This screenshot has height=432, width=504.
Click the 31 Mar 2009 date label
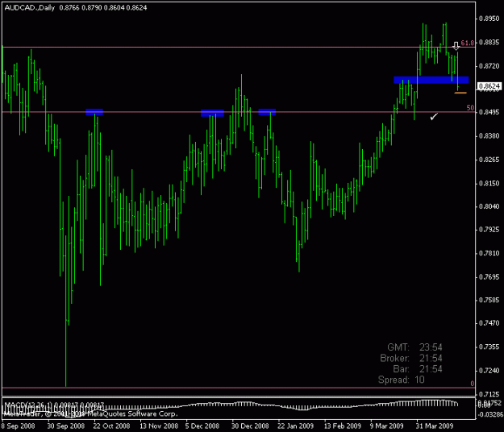tap(435, 426)
